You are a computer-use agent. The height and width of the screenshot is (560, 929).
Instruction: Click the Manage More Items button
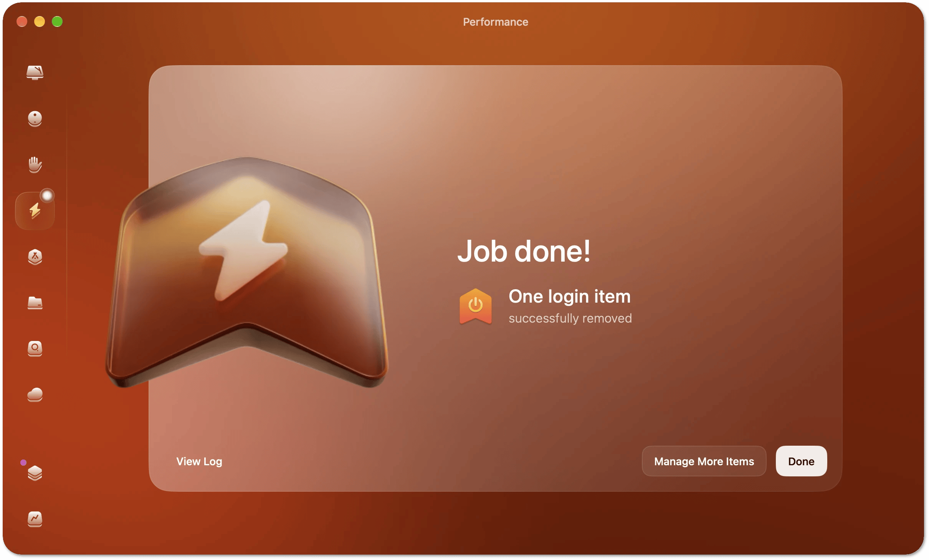704,461
